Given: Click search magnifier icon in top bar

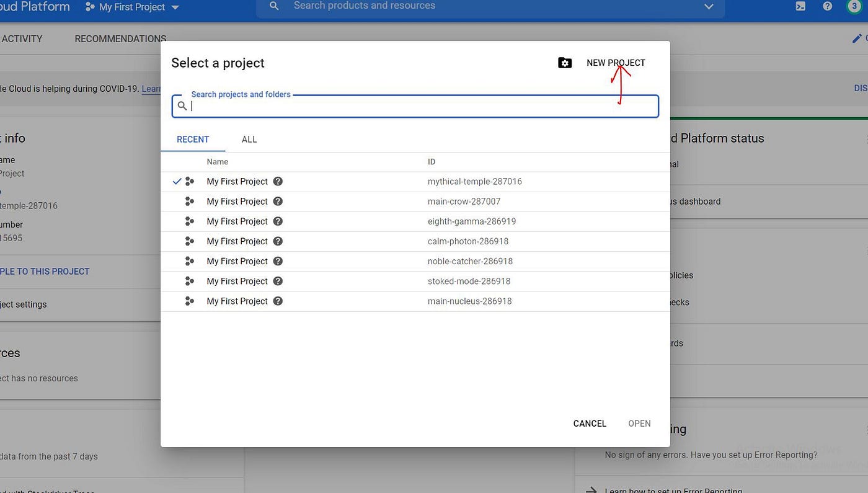Looking at the screenshot, I should [x=274, y=6].
